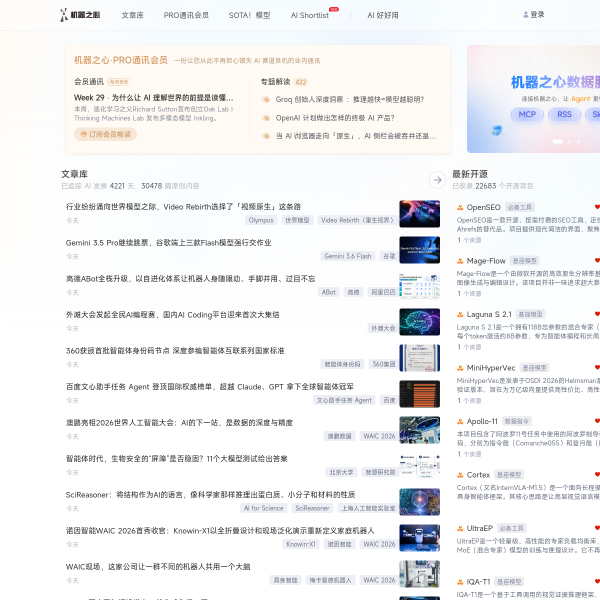
Task: Click the ABot tag
Action: pos(328,292)
